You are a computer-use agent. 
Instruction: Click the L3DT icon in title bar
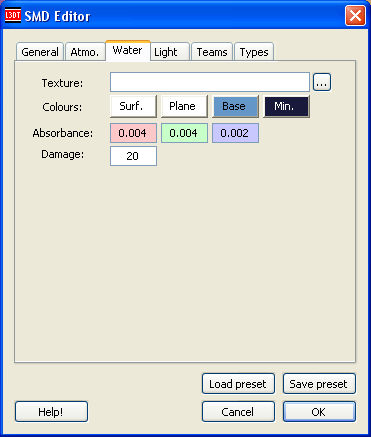[x=13, y=15]
